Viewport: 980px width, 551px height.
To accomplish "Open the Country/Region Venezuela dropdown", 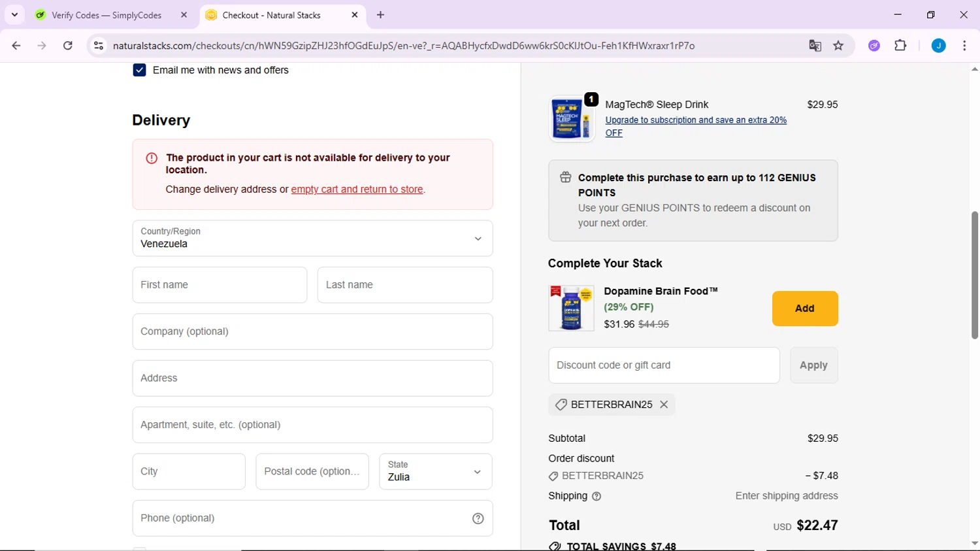I will click(312, 238).
